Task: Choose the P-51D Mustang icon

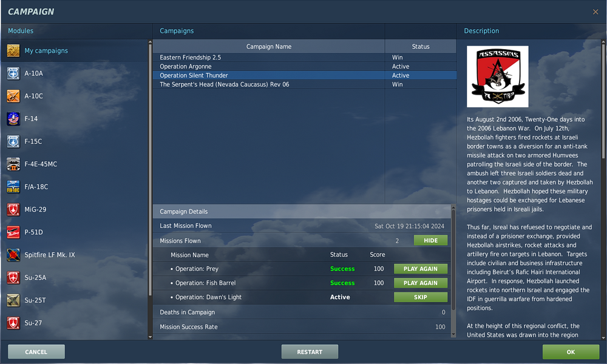Action: pos(13,232)
